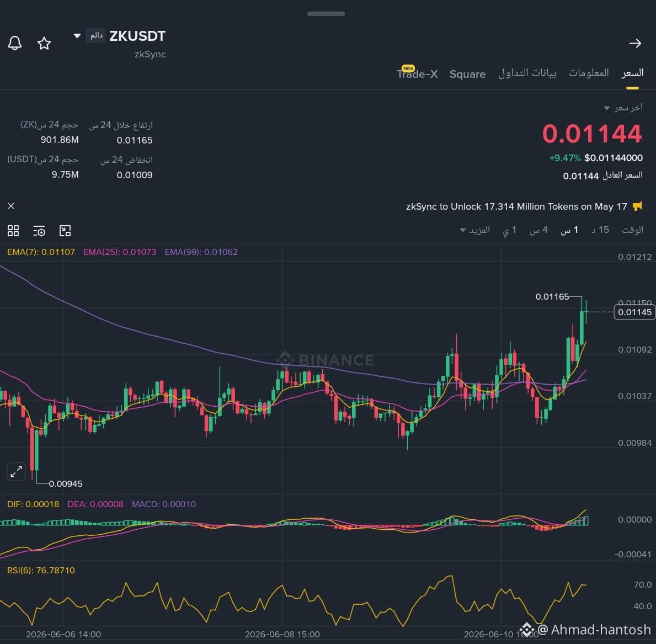Viewport: 656px width, 644px height.
Task: Tap the EMA(7) indicator label
Action: pos(41,252)
